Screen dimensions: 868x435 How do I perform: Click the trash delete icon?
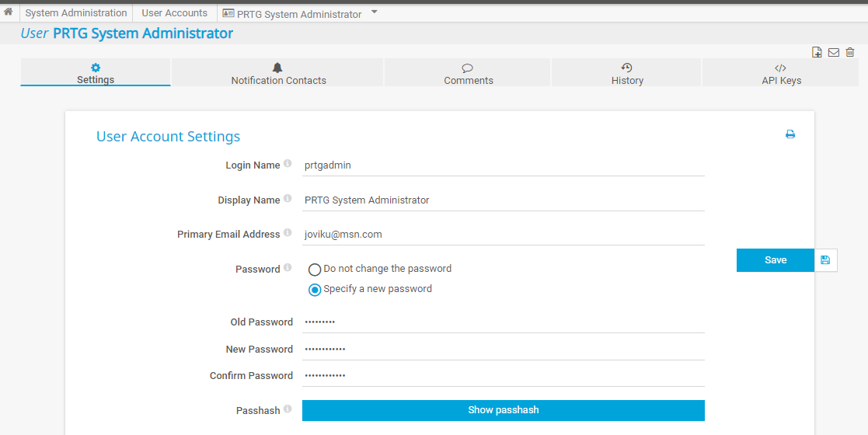pos(850,52)
